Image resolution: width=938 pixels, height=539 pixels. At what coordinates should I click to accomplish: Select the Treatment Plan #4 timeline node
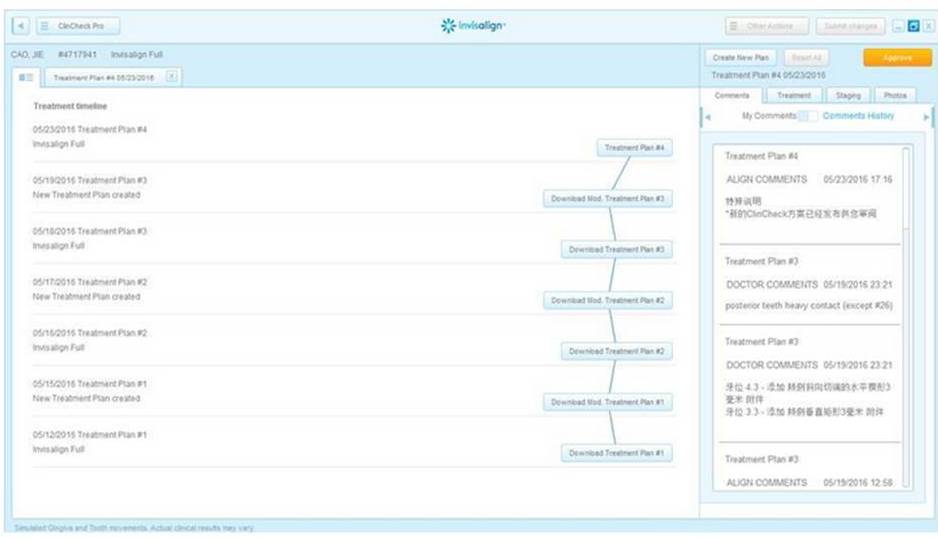634,148
